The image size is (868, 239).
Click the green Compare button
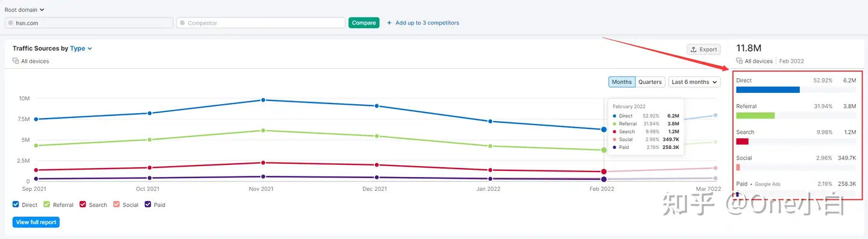[364, 23]
